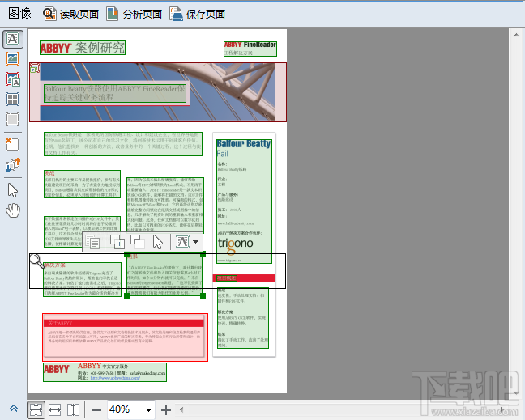
Task: Click the reorder areas tool
Action: (x=13, y=165)
